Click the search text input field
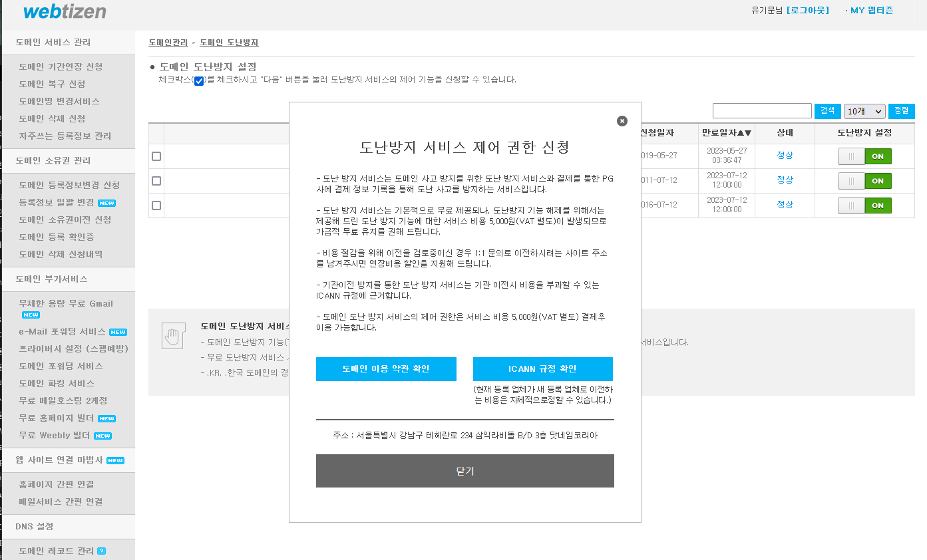The image size is (927, 560). (761, 110)
